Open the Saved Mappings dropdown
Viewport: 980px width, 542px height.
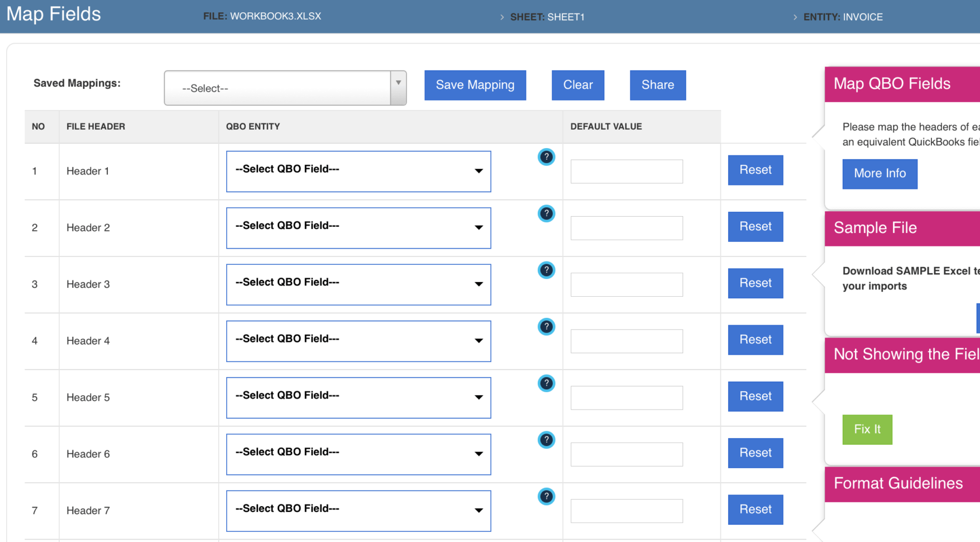coord(285,88)
